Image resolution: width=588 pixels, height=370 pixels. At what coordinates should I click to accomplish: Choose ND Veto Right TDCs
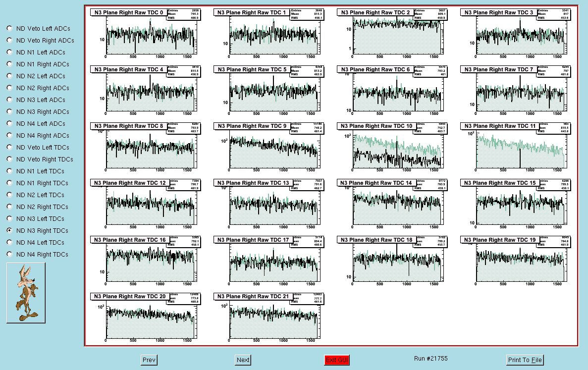click(x=9, y=159)
